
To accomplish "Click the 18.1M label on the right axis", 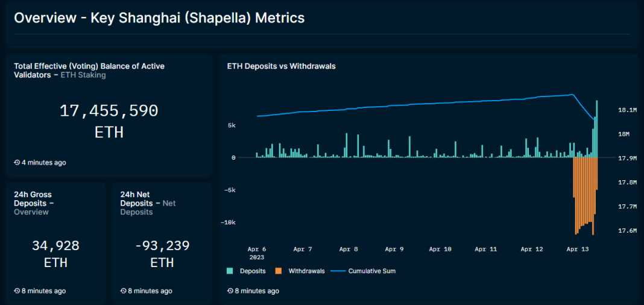I will pyautogui.click(x=627, y=110).
